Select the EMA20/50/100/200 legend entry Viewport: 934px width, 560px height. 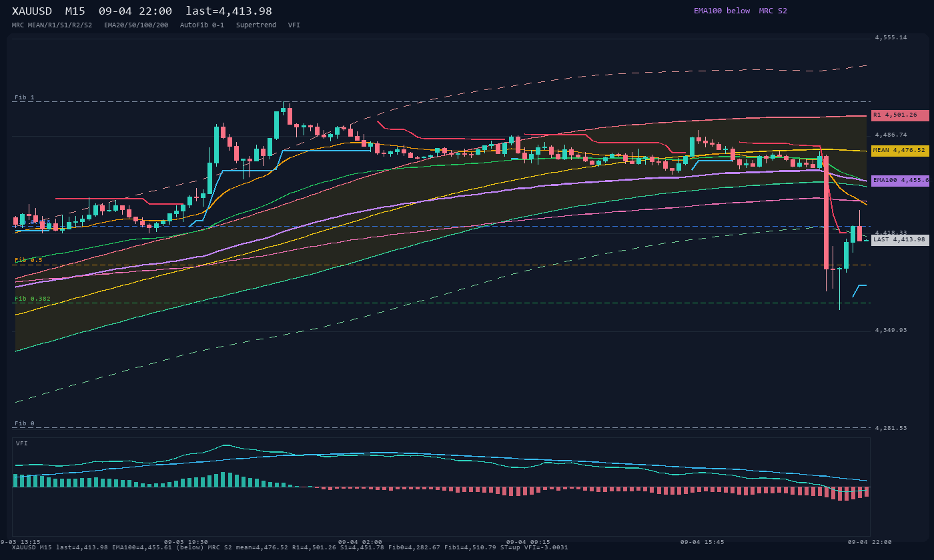[136, 25]
